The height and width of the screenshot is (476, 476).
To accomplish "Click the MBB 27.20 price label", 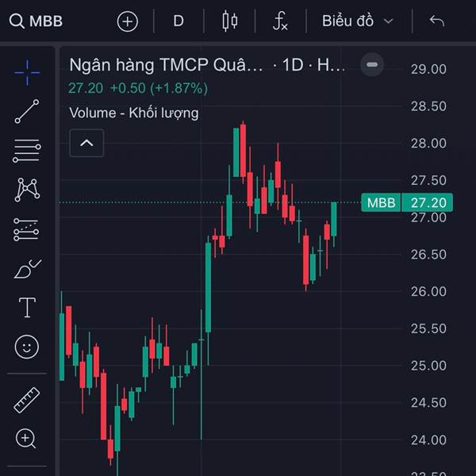I will click(407, 202).
